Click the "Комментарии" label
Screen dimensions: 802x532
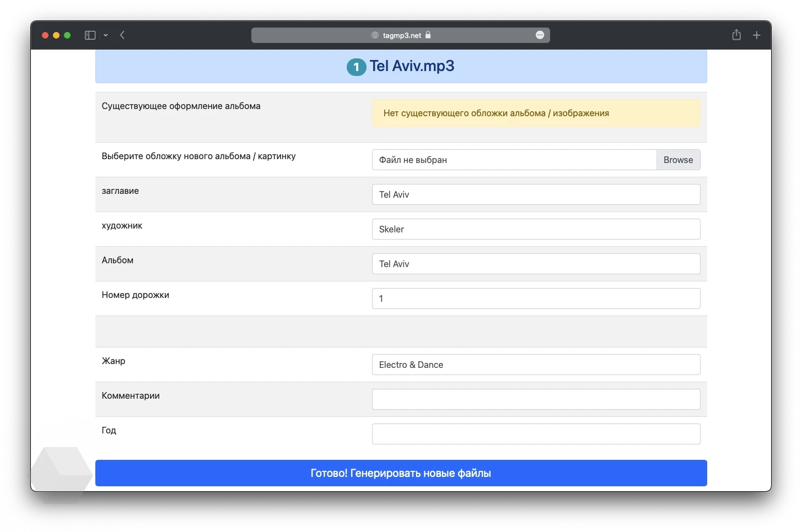(131, 395)
